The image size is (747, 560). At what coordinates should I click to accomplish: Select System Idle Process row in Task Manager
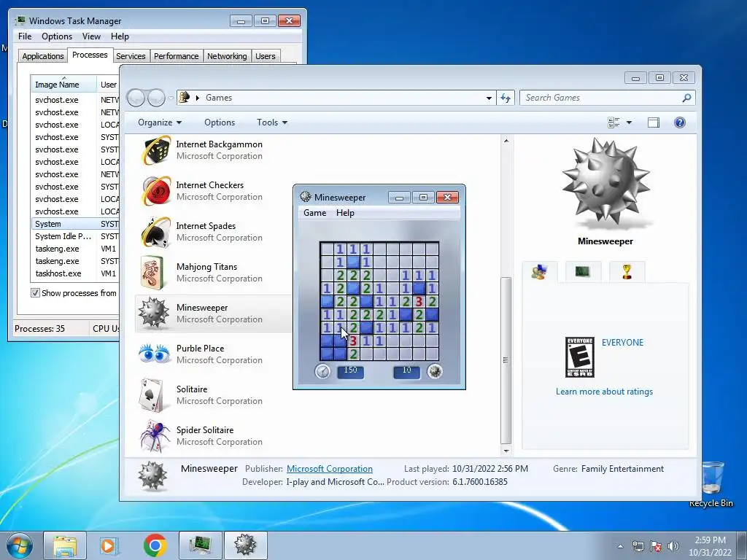pos(75,236)
